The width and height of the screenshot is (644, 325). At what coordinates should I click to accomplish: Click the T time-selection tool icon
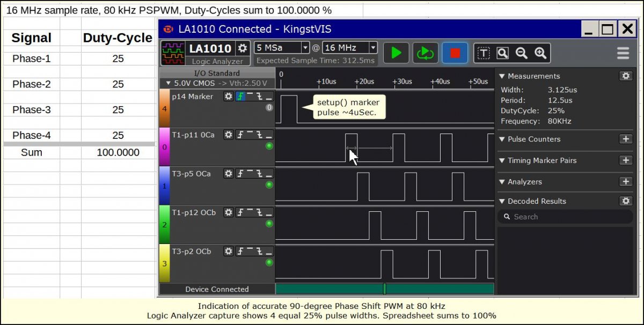(x=484, y=53)
